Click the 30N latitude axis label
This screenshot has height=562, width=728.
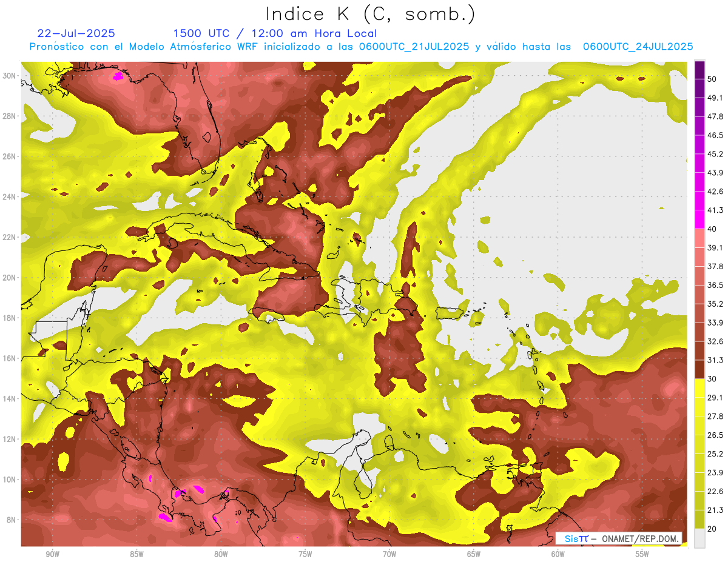pyautogui.click(x=9, y=75)
